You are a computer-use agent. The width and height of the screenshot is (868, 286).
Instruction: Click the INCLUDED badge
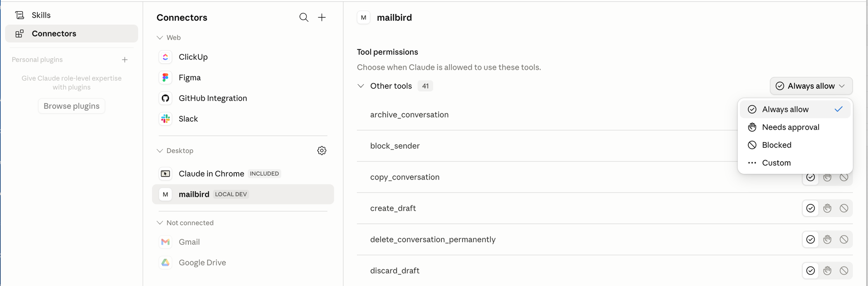[x=264, y=173]
